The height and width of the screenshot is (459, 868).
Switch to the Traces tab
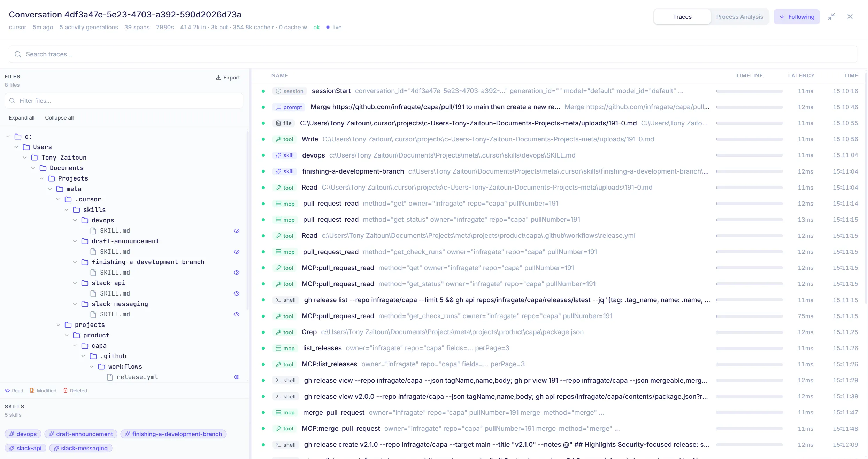682,17
